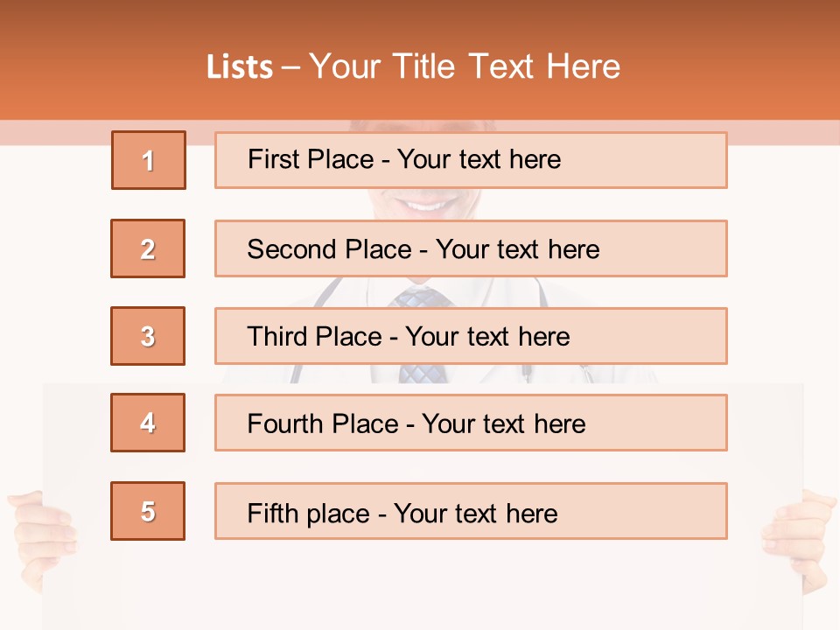Click the number 2 box
840x630 pixels.
tap(148, 248)
